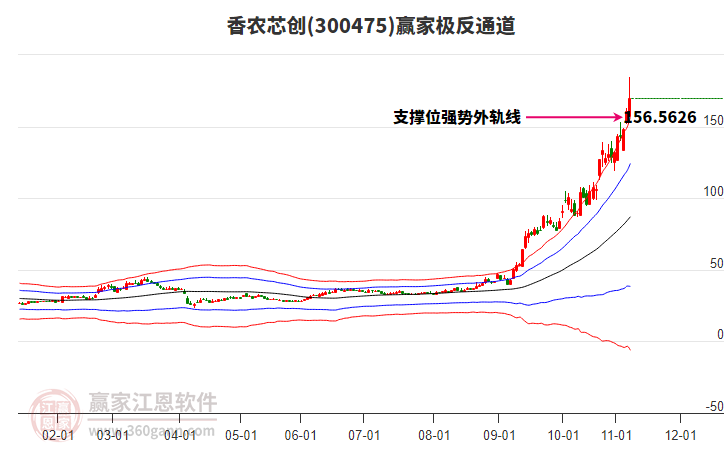Click the 04-01 date axis label
726x450 pixels.
180,435
